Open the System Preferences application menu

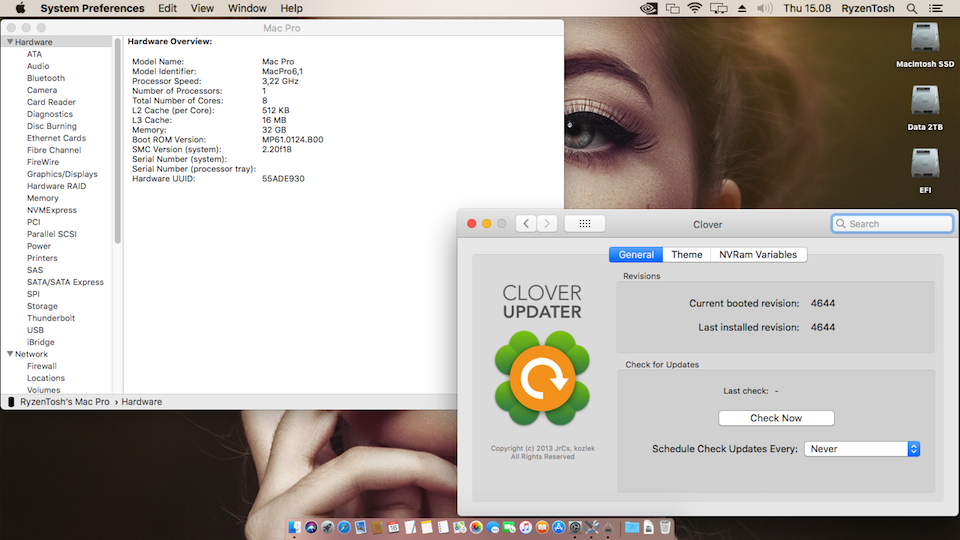92,9
